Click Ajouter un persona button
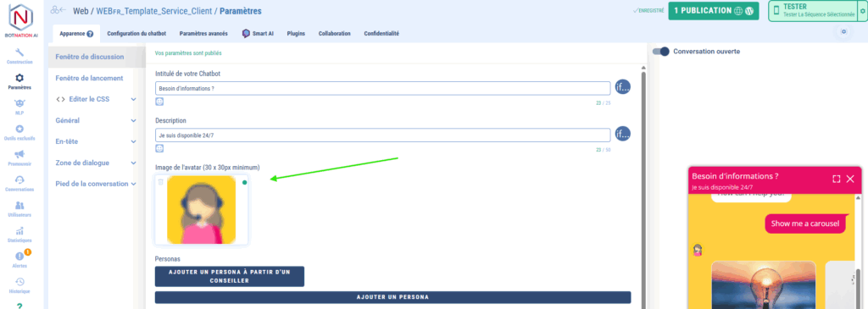 (392, 297)
